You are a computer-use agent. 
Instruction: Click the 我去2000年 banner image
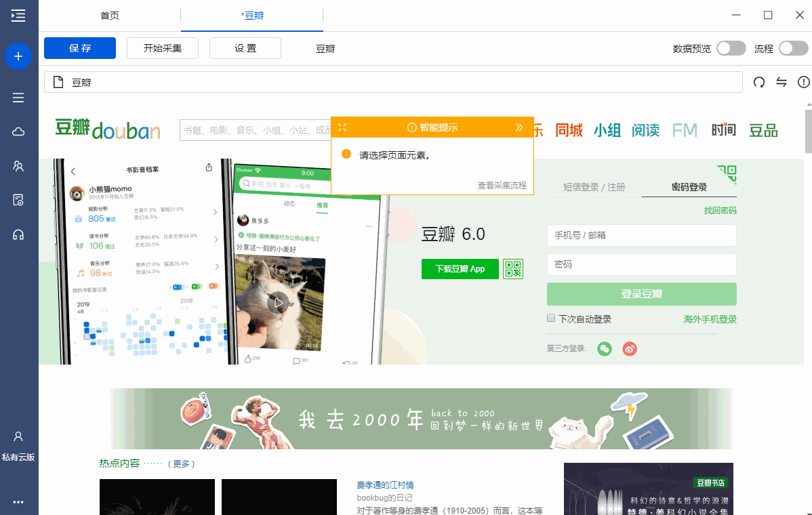(x=422, y=418)
